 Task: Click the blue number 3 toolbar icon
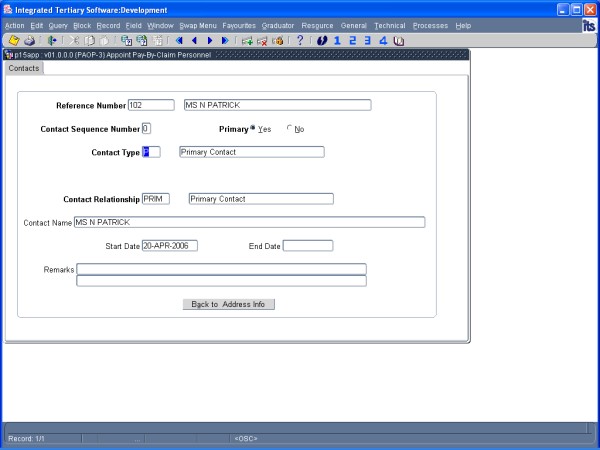coord(367,40)
